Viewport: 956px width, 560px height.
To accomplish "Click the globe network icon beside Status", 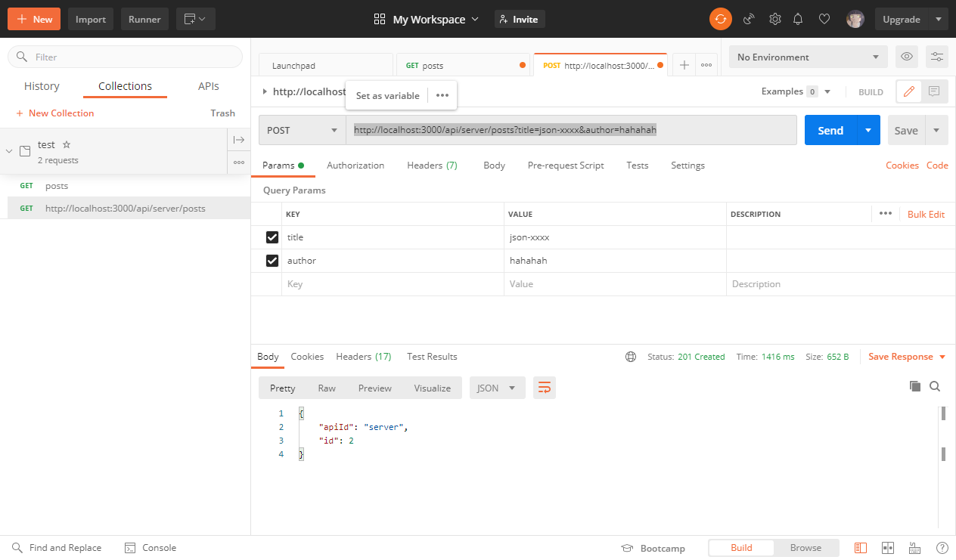I will pos(631,357).
